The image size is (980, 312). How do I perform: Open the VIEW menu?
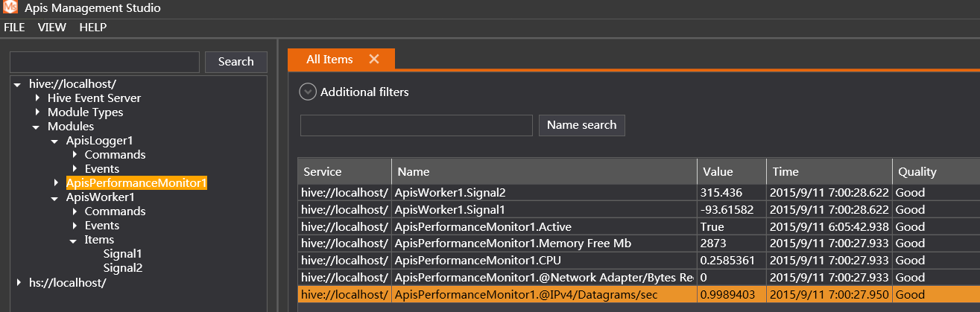point(52,28)
